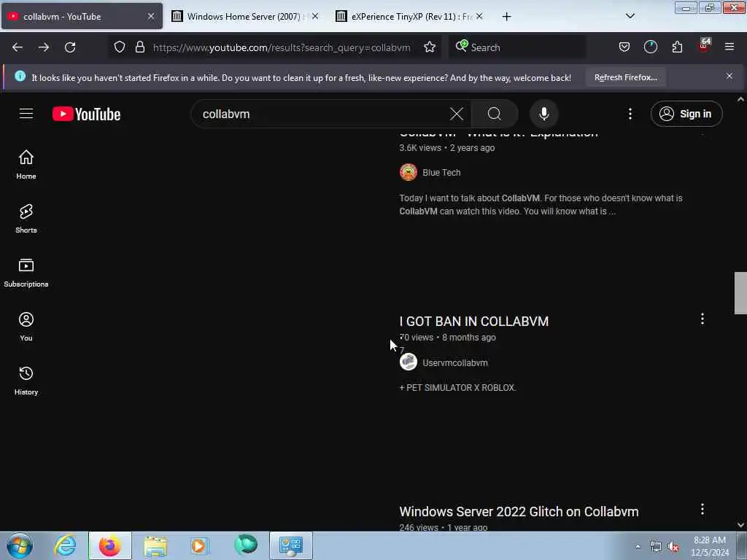Open options for I GOT BAN video
The height and width of the screenshot is (560, 747).
(703, 319)
